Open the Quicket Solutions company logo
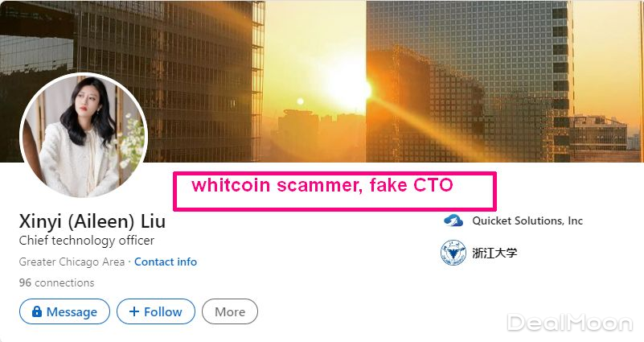 453,220
